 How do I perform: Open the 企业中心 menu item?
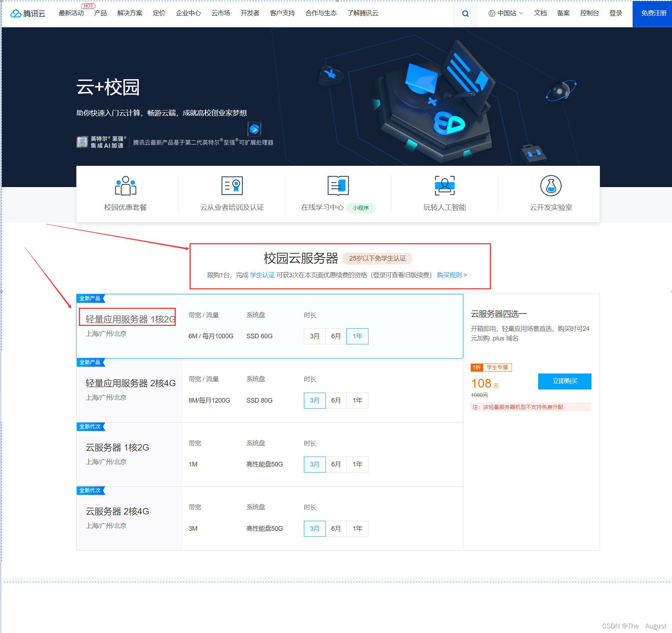point(189,13)
